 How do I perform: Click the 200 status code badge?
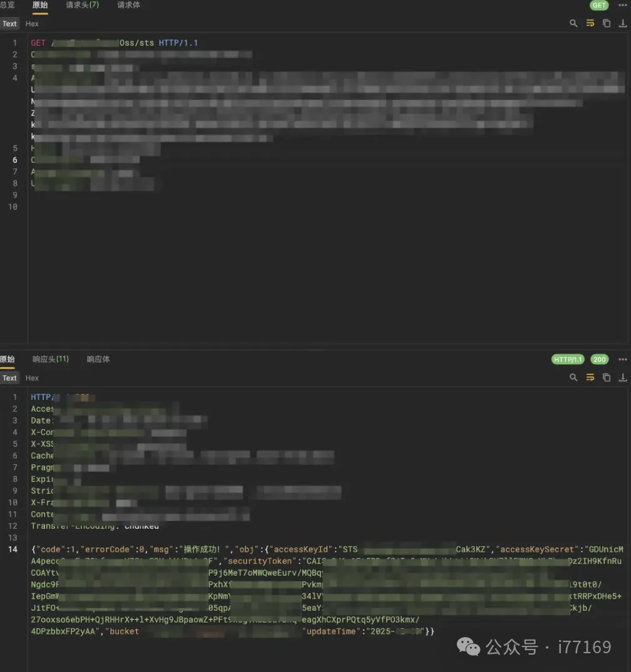pyautogui.click(x=600, y=360)
